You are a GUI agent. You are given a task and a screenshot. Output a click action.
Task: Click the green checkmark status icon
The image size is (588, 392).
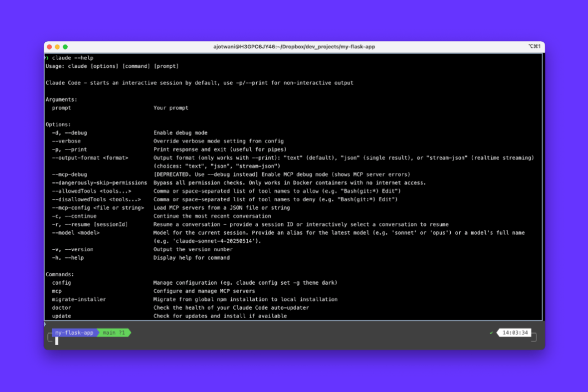coord(491,333)
